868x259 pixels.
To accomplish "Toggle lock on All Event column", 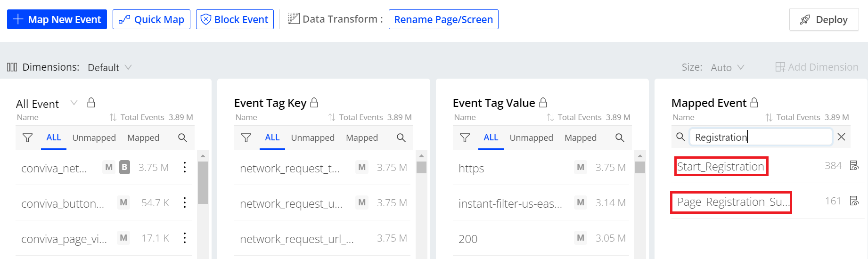I will coord(91,103).
